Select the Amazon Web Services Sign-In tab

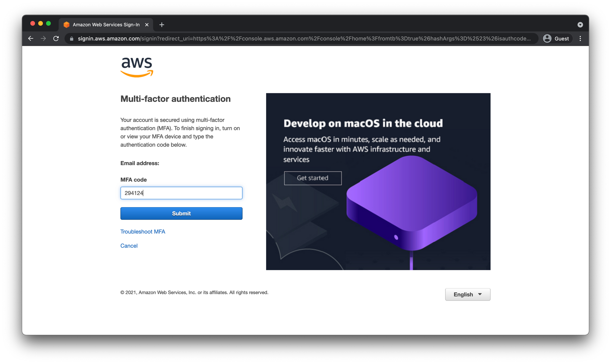pos(106,25)
